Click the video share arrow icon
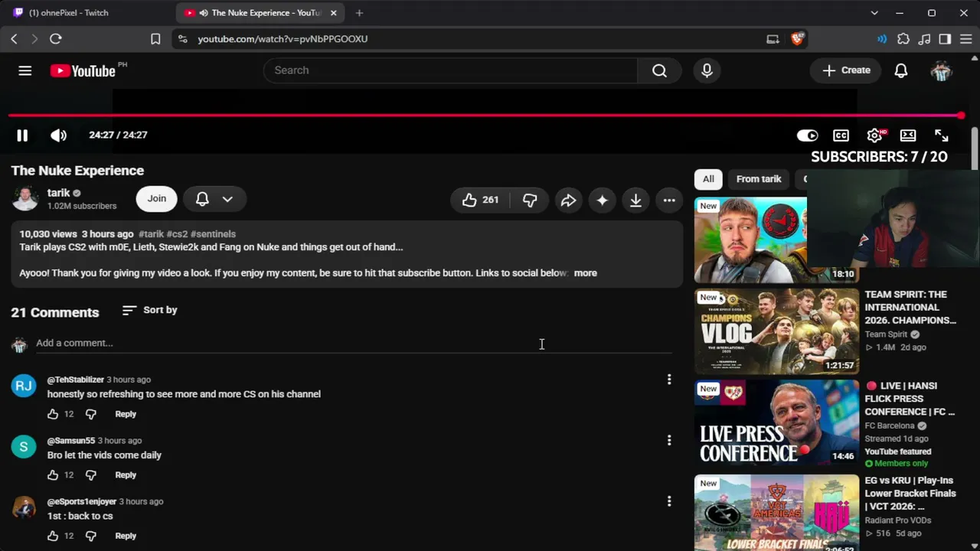This screenshot has width=980, height=551. (x=568, y=200)
